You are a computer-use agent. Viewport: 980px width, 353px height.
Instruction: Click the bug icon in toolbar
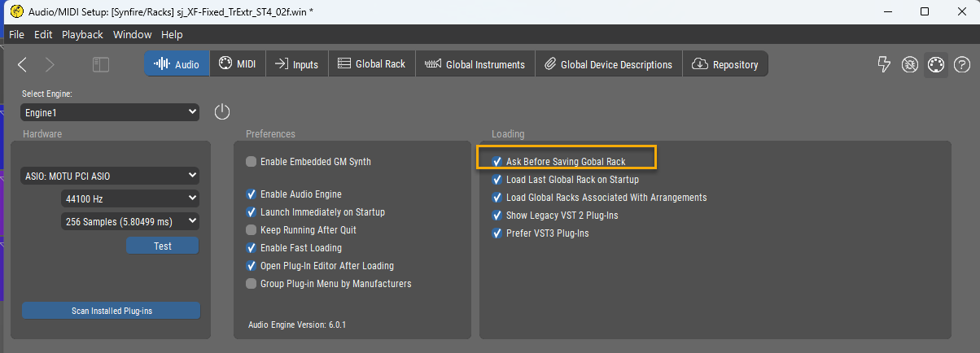(x=910, y=64)
